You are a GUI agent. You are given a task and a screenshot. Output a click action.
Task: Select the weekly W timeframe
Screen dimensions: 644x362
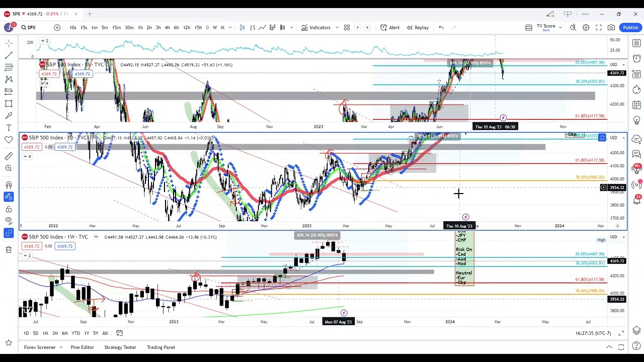(x=215, y=28)
